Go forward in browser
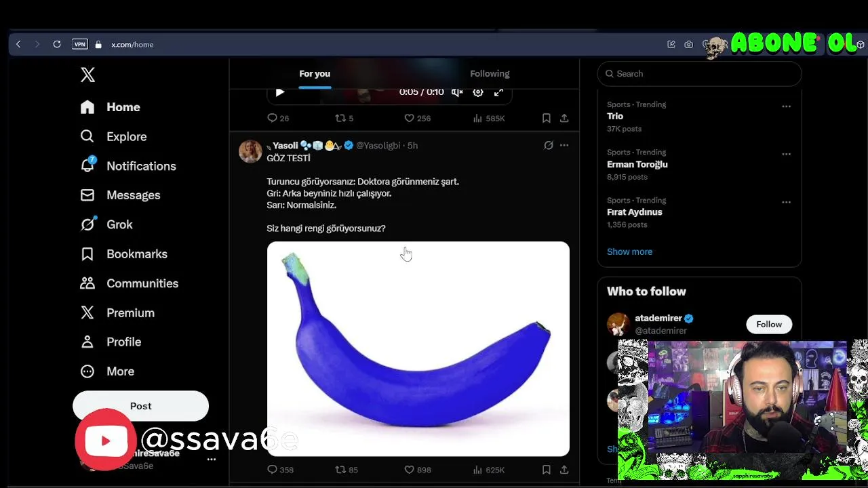Viewport: 868px width, 488px height. tap(37, 44)
